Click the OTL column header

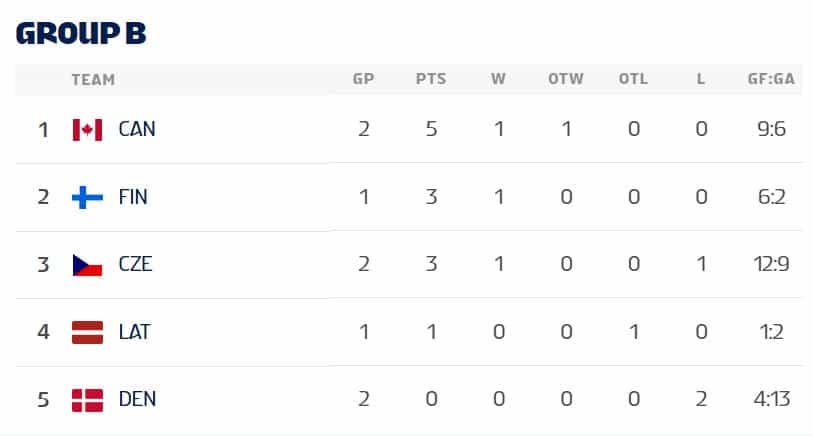(634, 80)
